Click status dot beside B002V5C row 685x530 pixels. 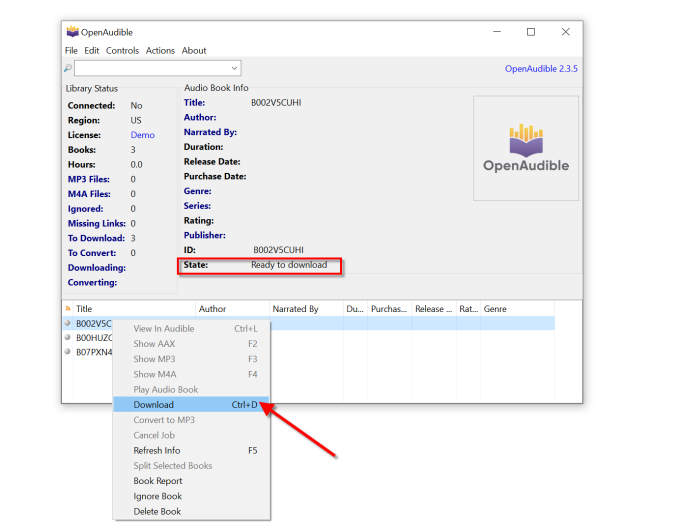tap(68, 323)
